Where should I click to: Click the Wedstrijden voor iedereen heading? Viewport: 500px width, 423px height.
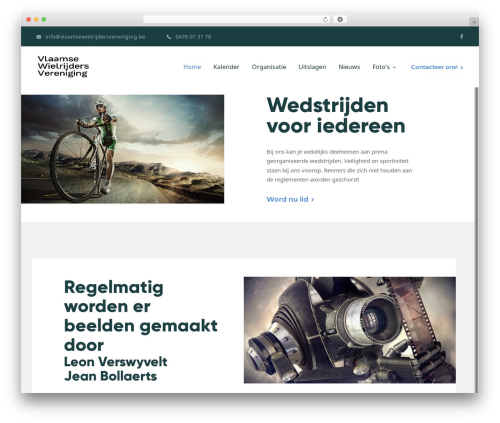tap(336, 115)
